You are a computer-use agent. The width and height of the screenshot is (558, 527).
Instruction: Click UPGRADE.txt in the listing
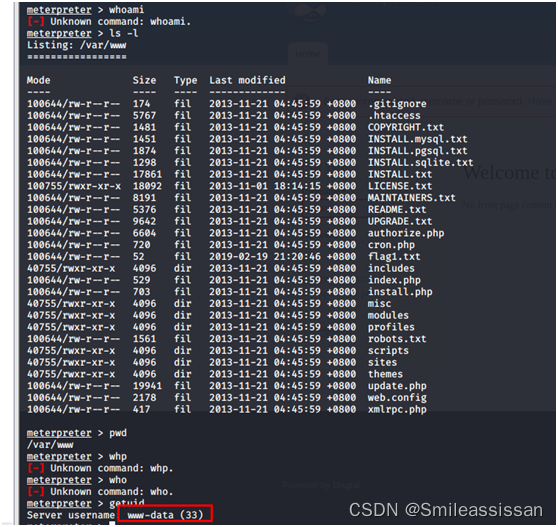pyautogui.click(x=400, y=221)
